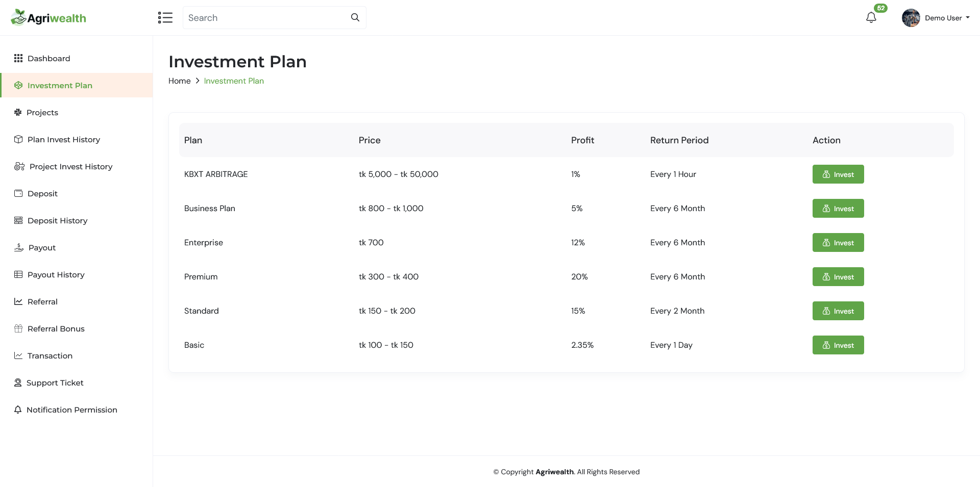Click the Deposit icon in the sidebar
The image size is (980, 487).
coord(18,193)
